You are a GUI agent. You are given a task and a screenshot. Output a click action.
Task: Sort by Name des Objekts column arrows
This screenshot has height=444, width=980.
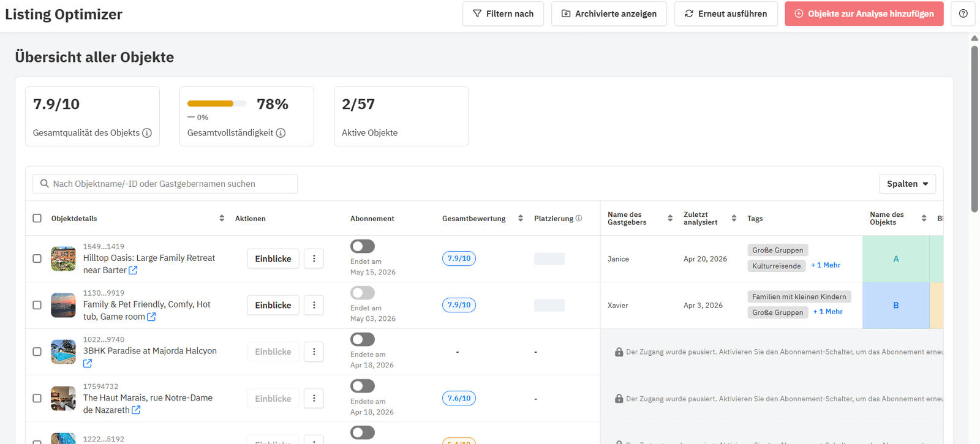tap(924, 218)
